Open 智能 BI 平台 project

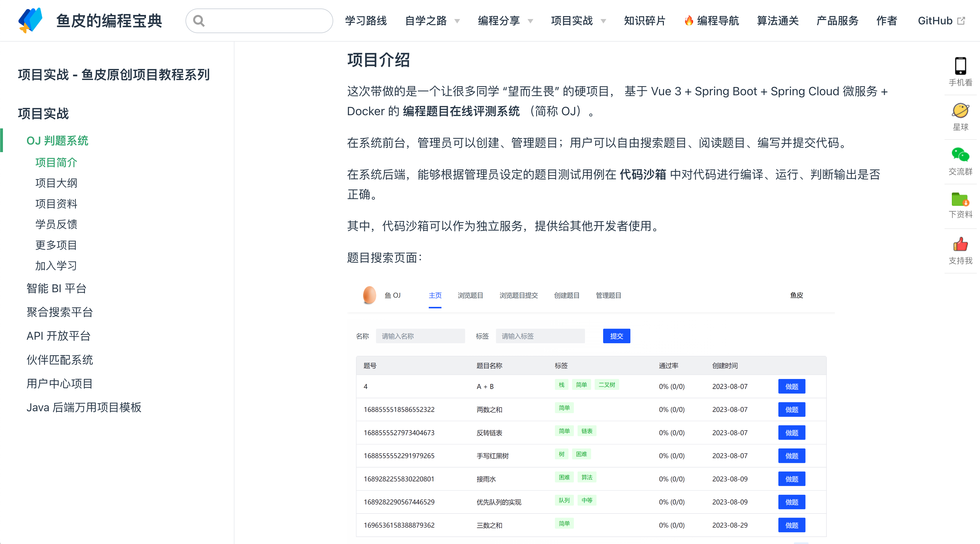click(56, 288)
